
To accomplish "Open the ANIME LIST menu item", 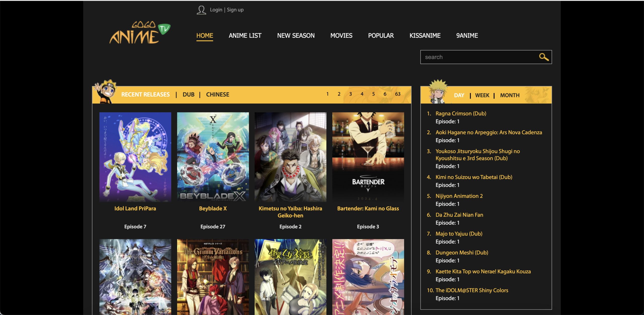I will click(245, 35).
